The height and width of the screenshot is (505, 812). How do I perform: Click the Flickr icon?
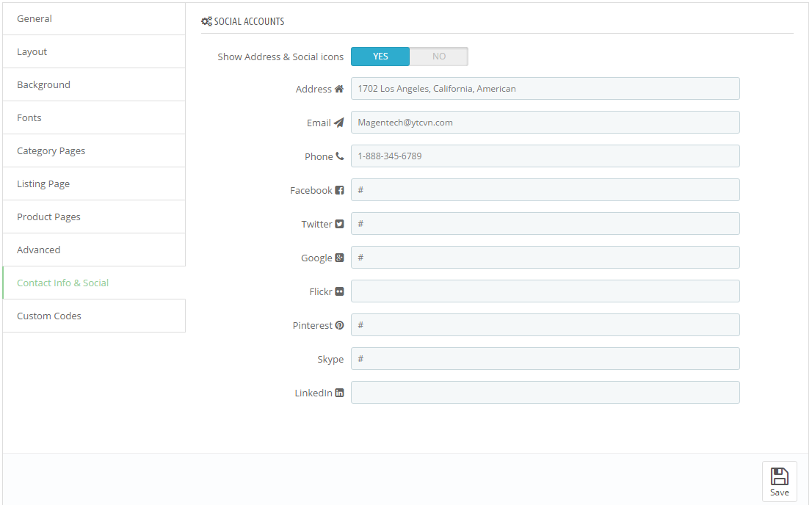[x=339, y=291]
